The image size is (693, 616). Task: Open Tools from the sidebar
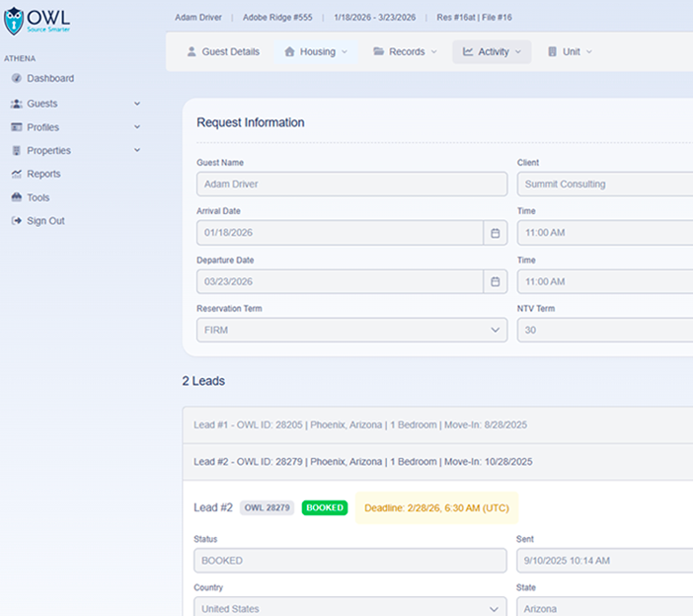click(38, 197)
